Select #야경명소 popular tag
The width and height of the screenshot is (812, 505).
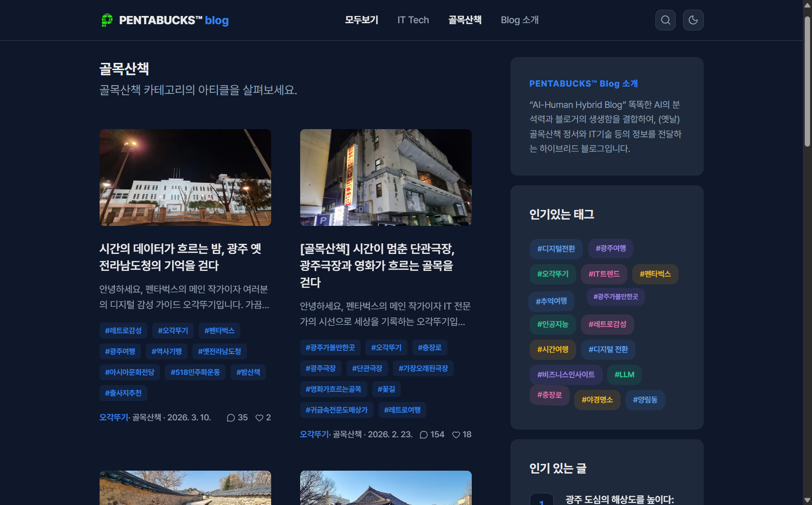click(x=597, y=400)
